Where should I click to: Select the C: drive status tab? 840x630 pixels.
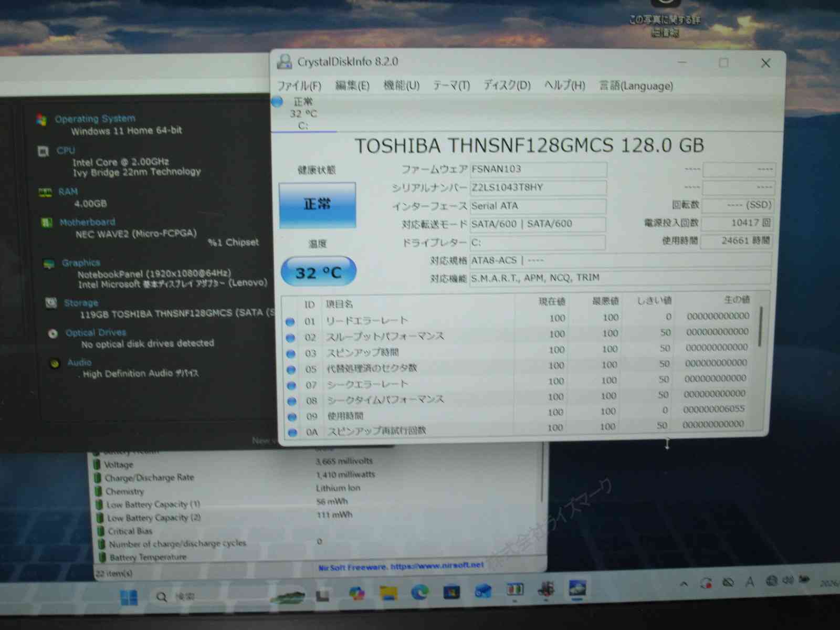(303, 114)
